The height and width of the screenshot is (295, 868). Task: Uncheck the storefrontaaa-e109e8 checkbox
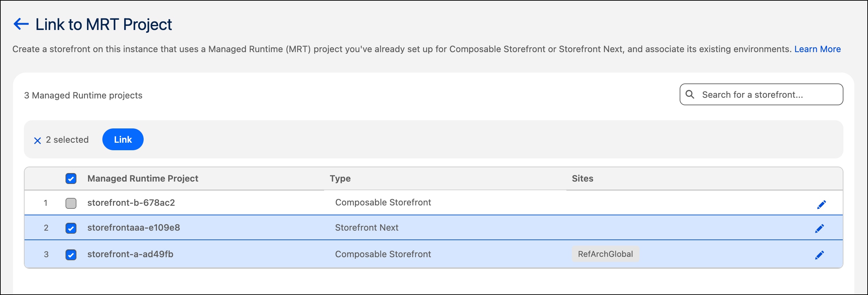[x=71, y=228]
